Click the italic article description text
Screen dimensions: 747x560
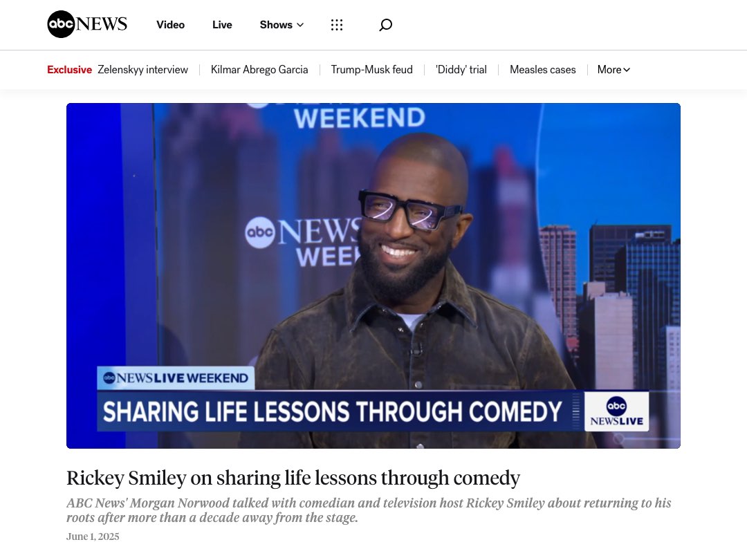[369, 510]
